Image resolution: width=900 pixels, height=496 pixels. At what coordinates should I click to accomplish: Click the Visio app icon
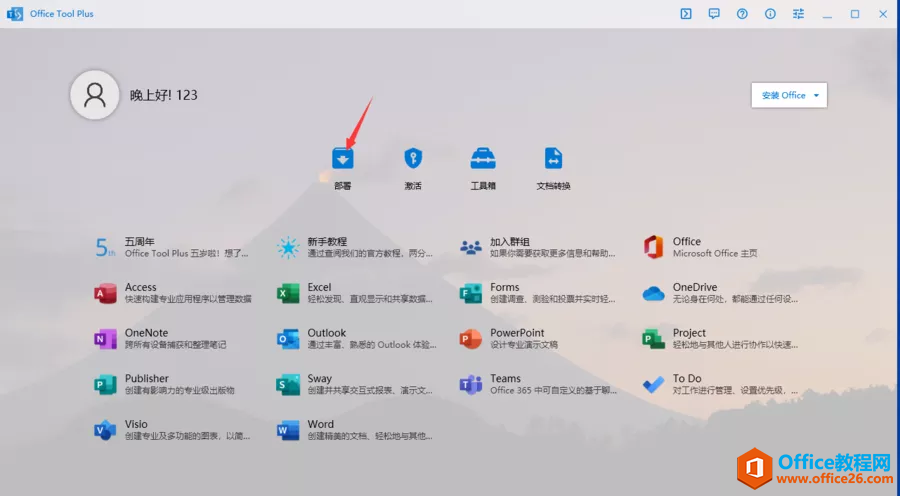pyautogui.click(x=105, y=430)
